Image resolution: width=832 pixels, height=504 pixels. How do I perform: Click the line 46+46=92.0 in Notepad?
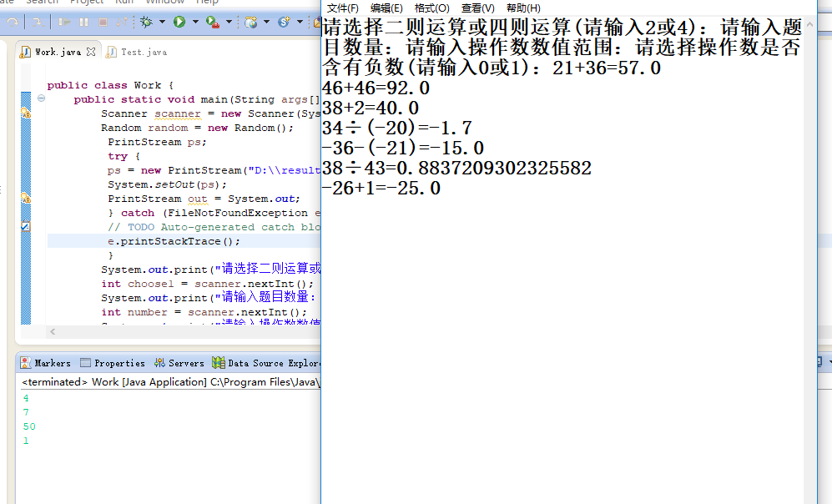pos(376,88)
